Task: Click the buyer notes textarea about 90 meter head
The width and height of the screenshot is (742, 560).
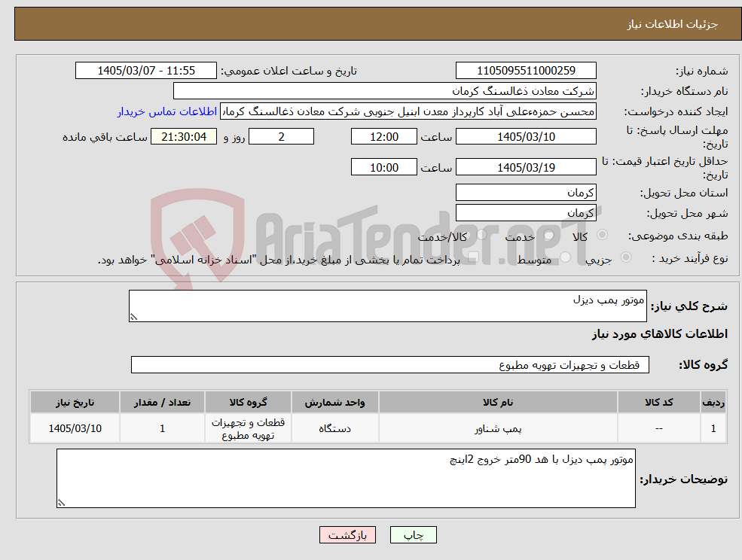Action: click(346, 478)
